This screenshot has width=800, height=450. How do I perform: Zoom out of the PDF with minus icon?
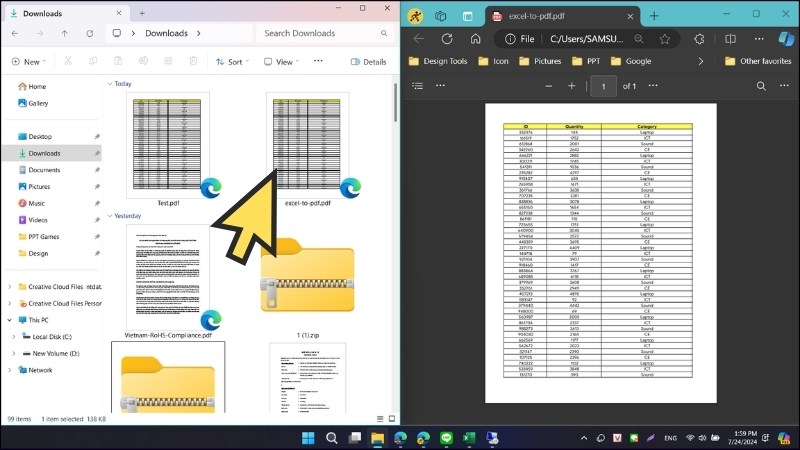coord(548,86)
